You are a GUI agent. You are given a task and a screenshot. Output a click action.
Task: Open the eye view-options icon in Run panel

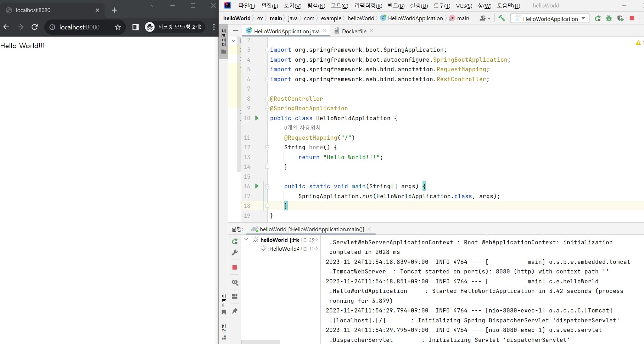235,282
